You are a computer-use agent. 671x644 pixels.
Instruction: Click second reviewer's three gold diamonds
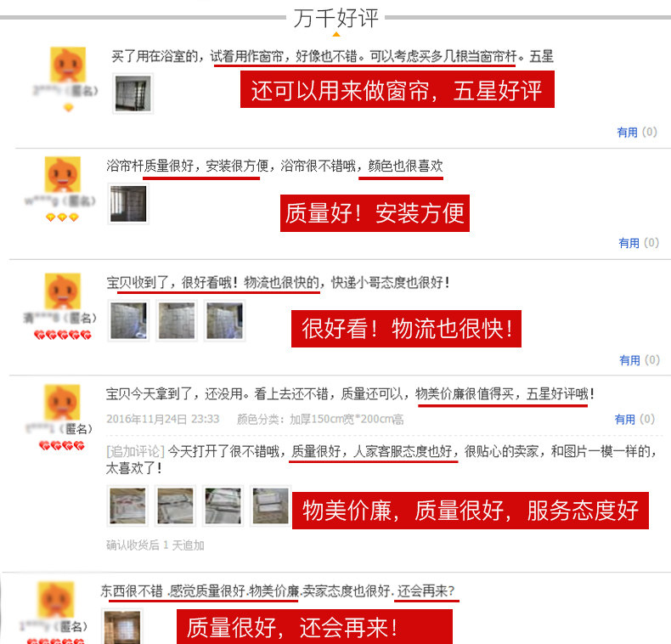click(x=63, y=217)
